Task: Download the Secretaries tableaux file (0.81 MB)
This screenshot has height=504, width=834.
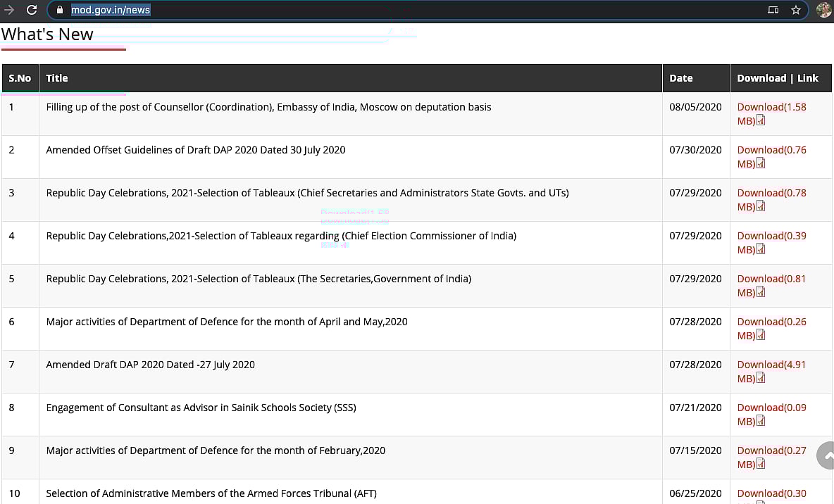Action: click(771, 279)
